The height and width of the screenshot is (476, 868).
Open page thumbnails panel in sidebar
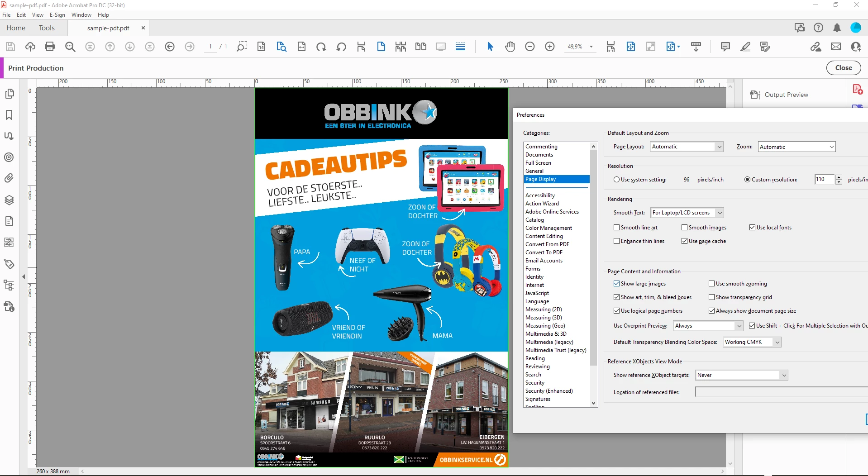9,94
